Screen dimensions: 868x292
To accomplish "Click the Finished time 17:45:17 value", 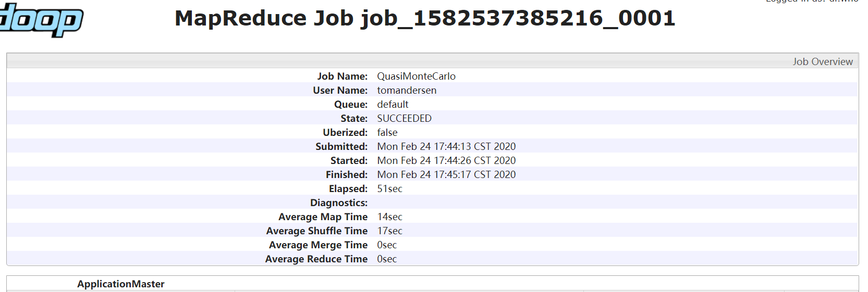I will (446, 174).
